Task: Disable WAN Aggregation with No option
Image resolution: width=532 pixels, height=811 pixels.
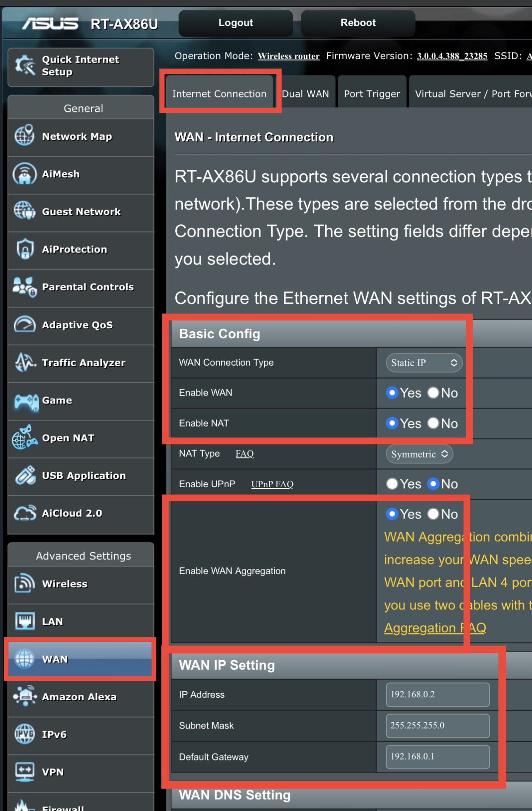Action: coord(433,514)
